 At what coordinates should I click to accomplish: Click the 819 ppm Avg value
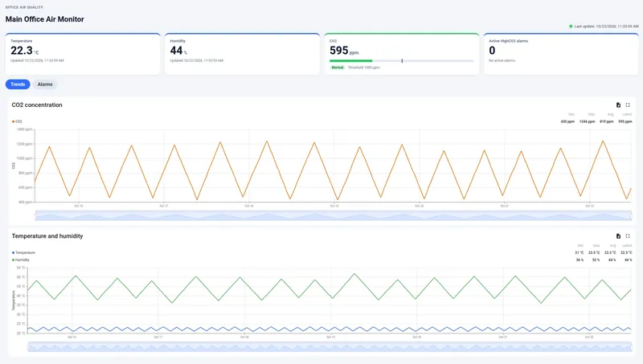click(607, 121)
